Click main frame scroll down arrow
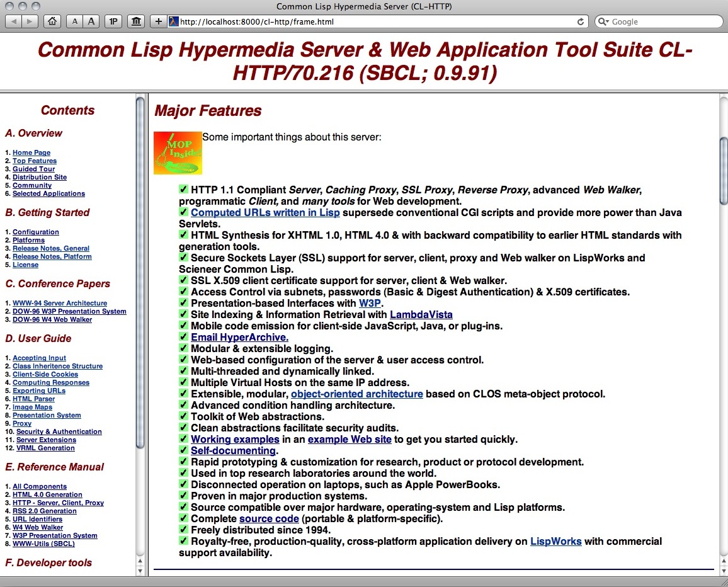The height and width of the screenshot is (587, 728). point(724,571)
